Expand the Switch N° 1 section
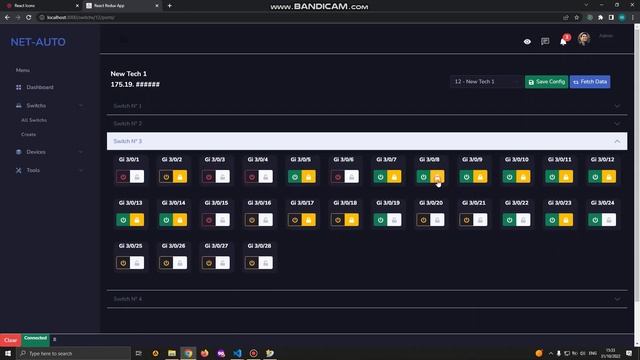The width and height of the screenshot is (640, 360). coord(367,106)
